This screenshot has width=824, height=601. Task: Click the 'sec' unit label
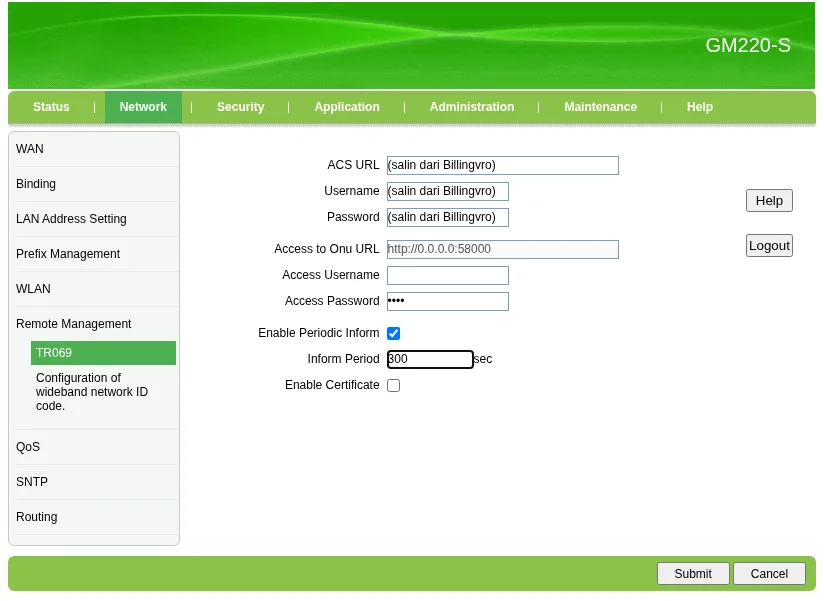tap(483, 359)
